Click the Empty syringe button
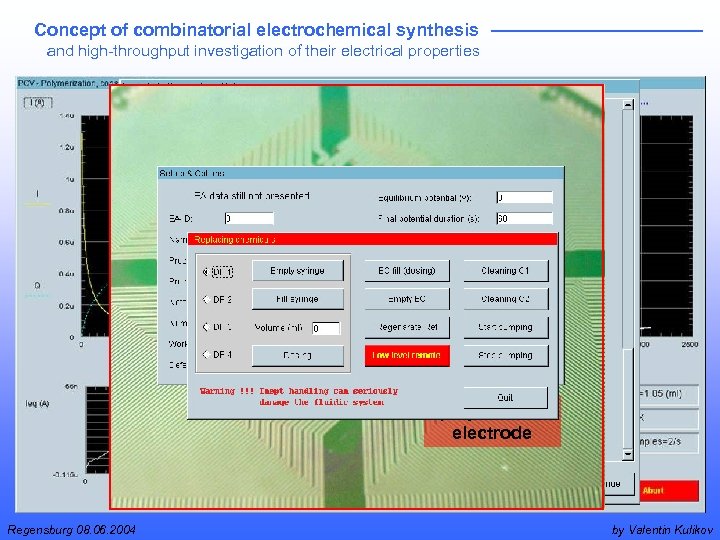This screenshot has width=720, height=540. coord(298,271)
